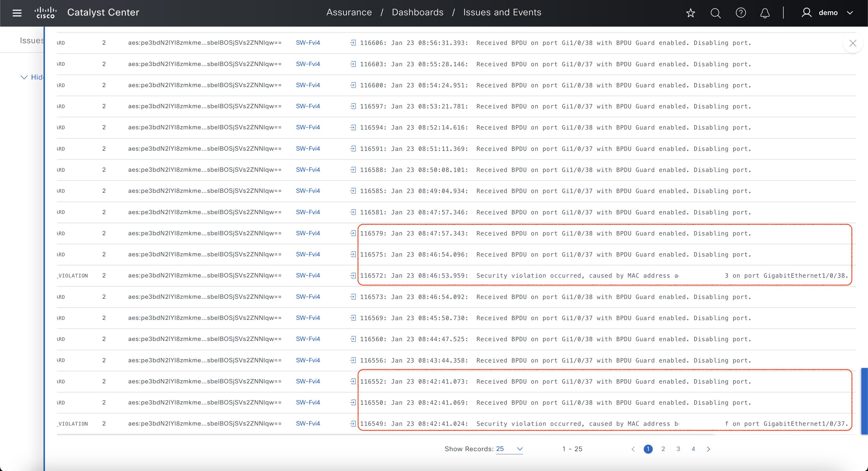Open detail icon for event 116560
Image resolution: width=868 pixels, height=471 pixels.
(x=353, y=339)
